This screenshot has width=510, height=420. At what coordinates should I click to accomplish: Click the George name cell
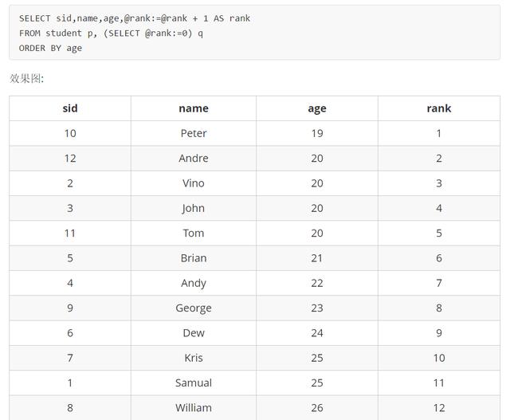tap(194, 308)
